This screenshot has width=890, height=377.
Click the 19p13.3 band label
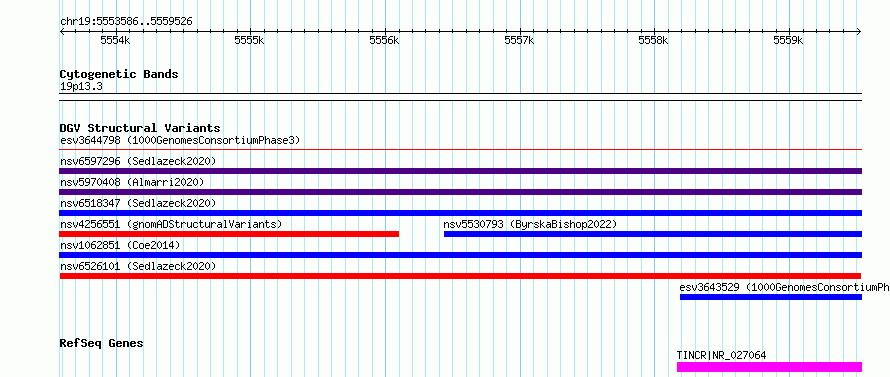click(x=81, y=87)
